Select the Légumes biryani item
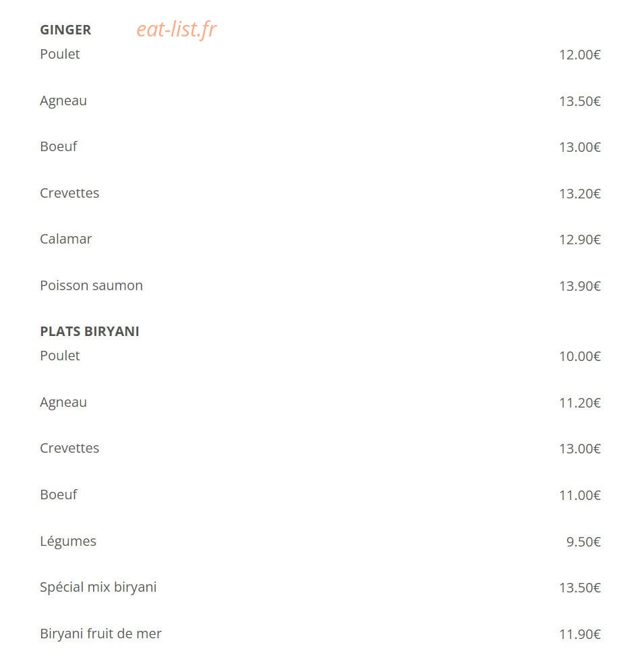This screenshot has width=621, height=672. (68, 542)
